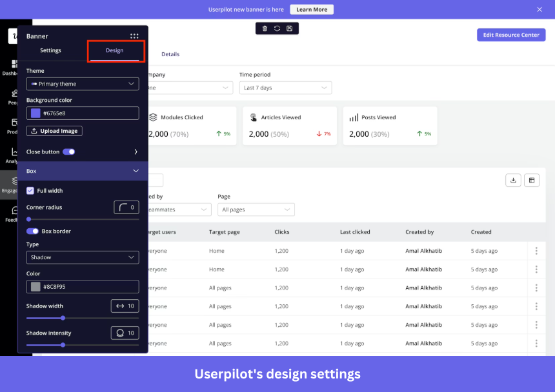Open the Feedback sidebar icon
Image resolution: width=555 pixels, height=392 pixels.
pyautogui.click(x=14, y=210)
